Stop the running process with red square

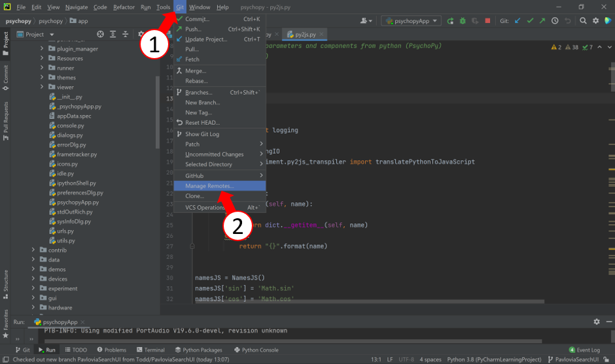(x=487, y=21)
